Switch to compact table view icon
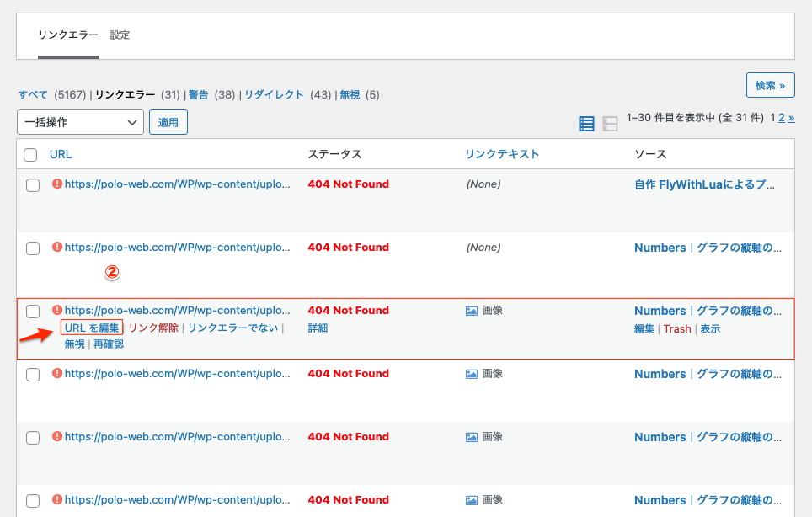The width and height of the screenshot is (812, 517). [x=586, y=124]
